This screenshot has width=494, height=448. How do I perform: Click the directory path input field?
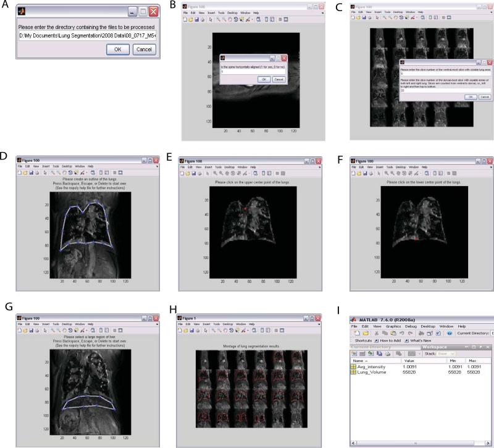[88, 36]
